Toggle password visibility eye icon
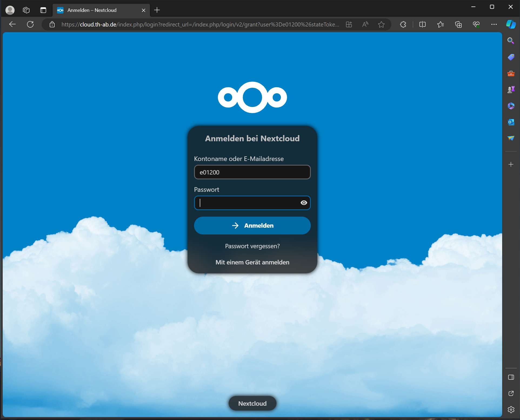 (x=304, y=203)
